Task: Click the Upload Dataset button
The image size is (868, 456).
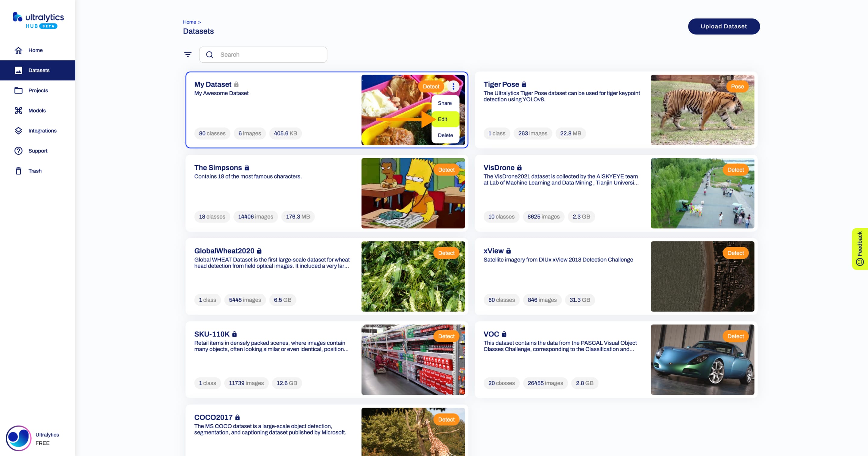Action: tap(724, 26)
